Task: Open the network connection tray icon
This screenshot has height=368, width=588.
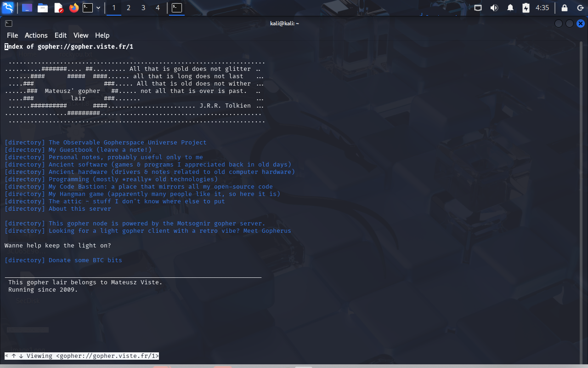Action: [478, 8]
